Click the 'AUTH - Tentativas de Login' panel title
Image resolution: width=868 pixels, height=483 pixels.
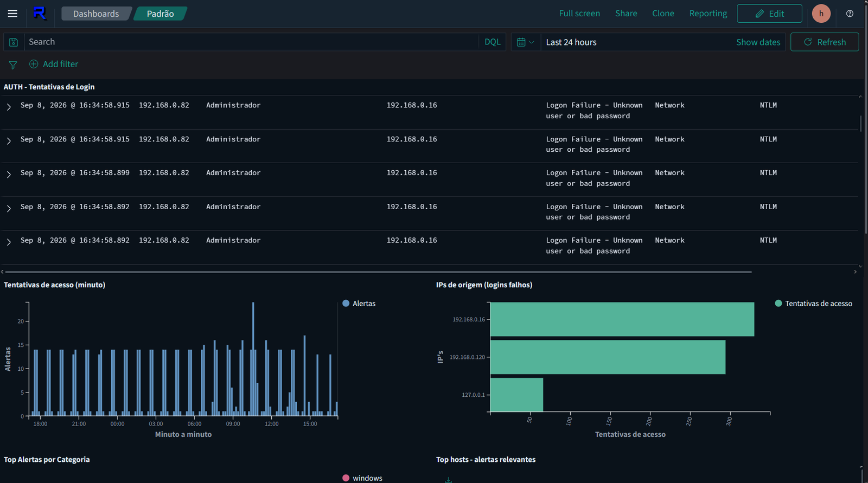click(x=49, y=87)
